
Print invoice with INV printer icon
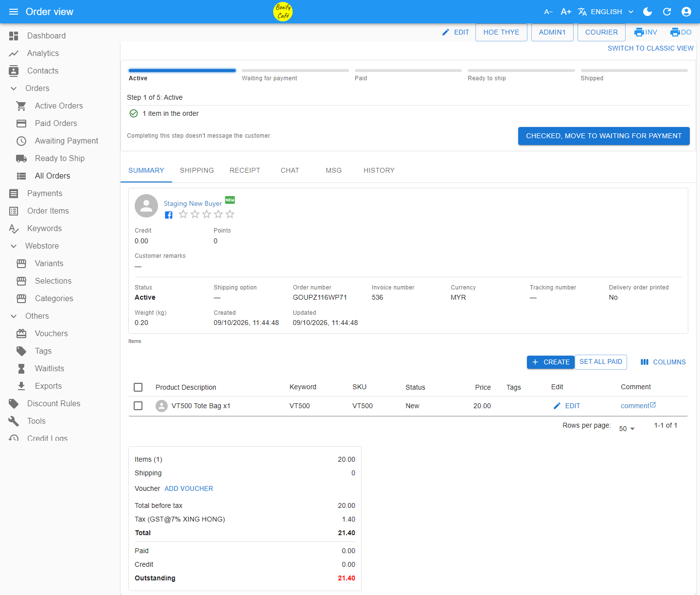click(646, 32)
